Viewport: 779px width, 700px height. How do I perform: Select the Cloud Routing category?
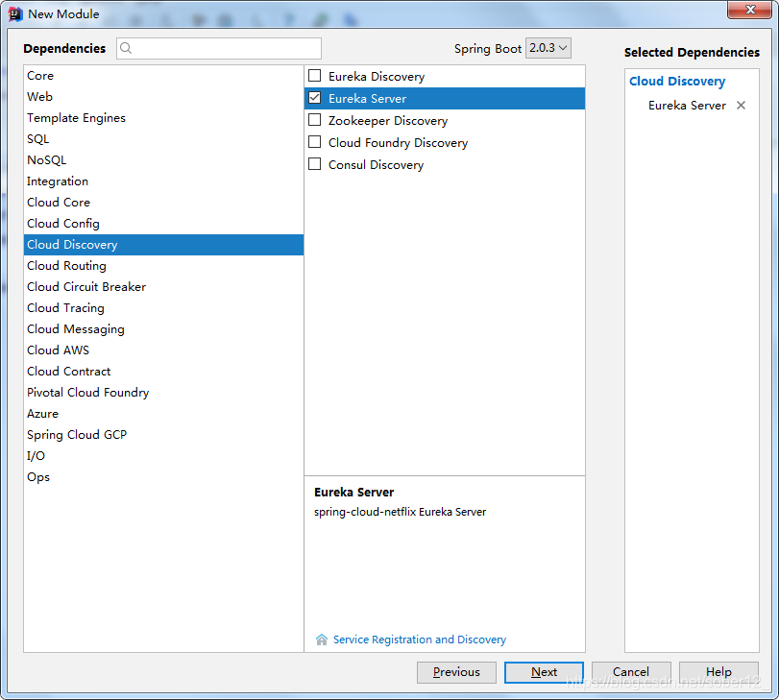[x=163, y=266]
